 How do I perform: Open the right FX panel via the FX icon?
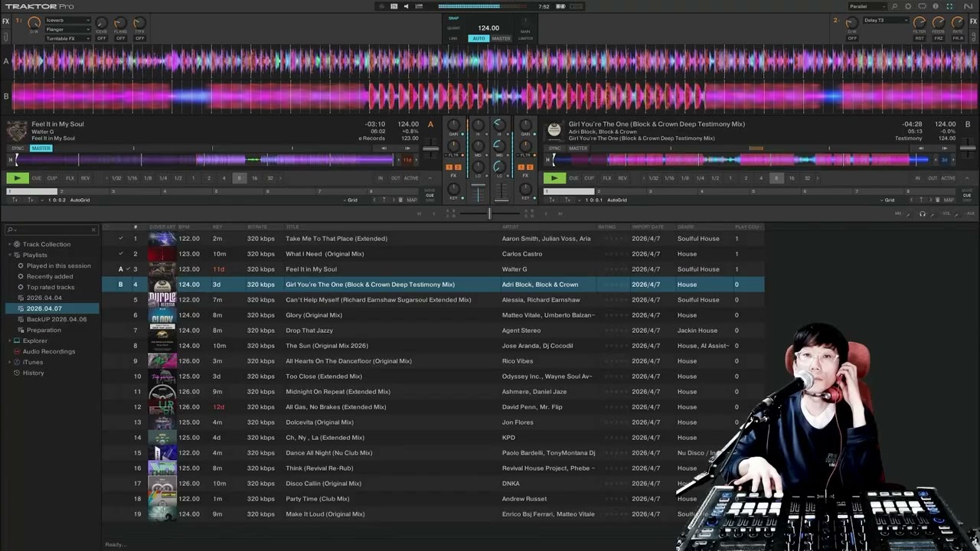coord(973,21)
